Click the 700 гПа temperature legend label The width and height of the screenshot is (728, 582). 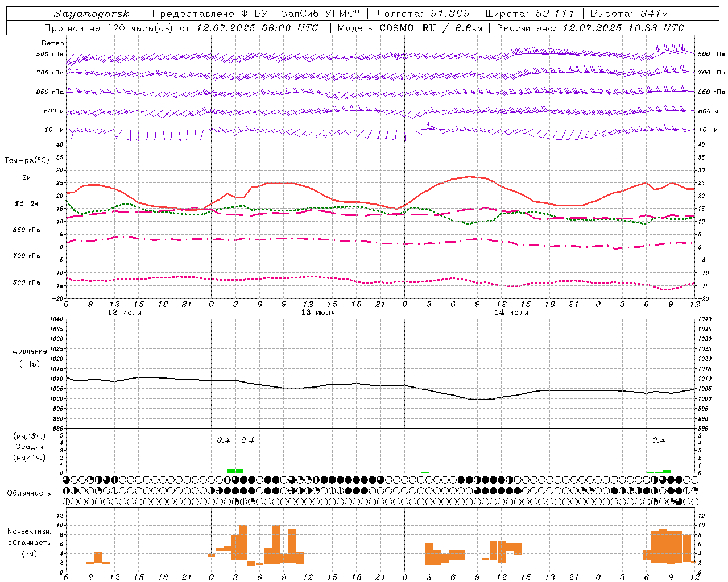tap(27, 256)
